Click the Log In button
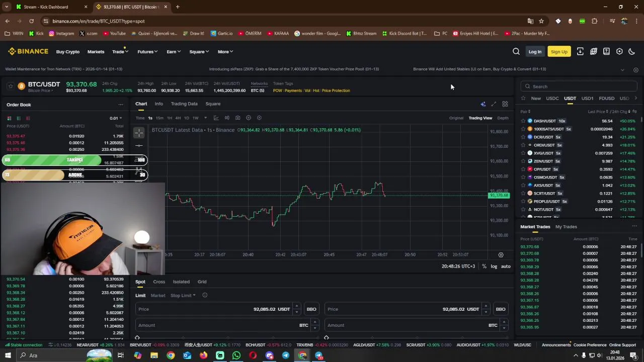The image size is (644, 362). [x=535, y=52]
